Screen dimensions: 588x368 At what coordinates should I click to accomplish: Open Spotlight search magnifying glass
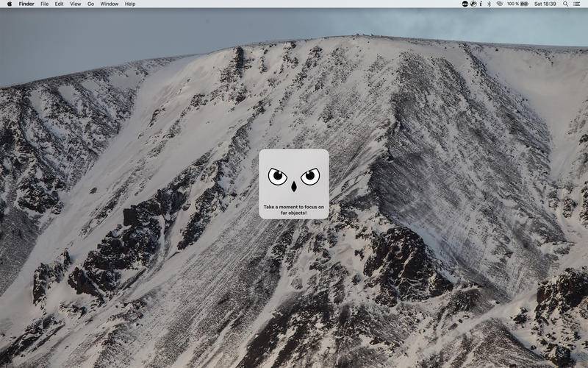point(565,4)
